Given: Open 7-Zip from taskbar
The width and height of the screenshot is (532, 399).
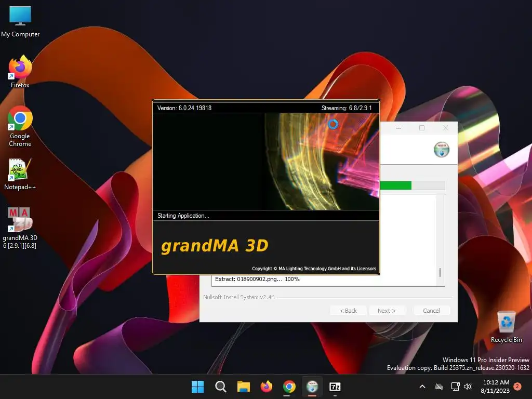Looking at the screenshot, I should (335, 387).
